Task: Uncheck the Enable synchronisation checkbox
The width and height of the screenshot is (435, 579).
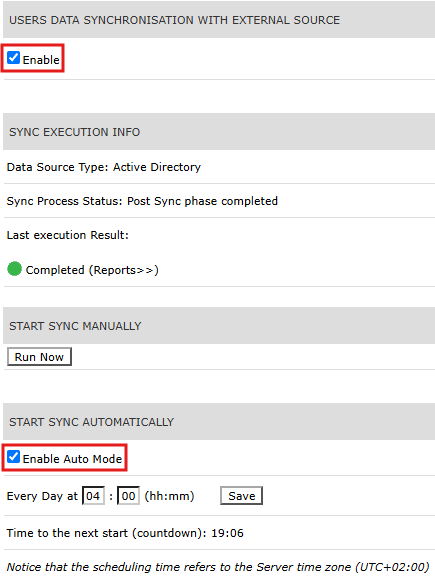Action: point(14,58)
